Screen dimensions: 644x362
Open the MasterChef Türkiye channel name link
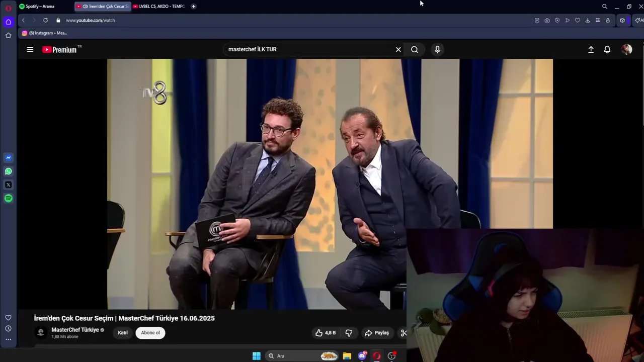(x=75, y=330)
